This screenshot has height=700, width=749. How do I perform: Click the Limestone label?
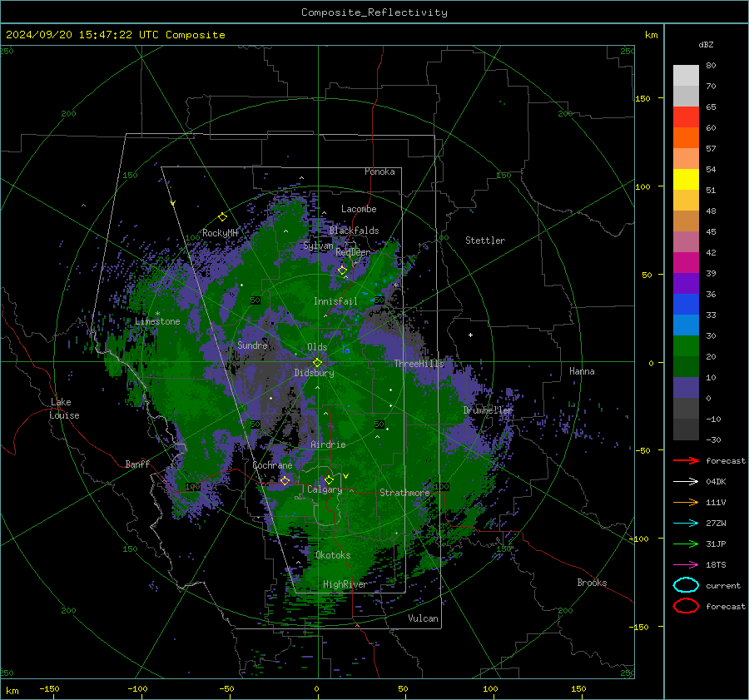coord(157,321)
